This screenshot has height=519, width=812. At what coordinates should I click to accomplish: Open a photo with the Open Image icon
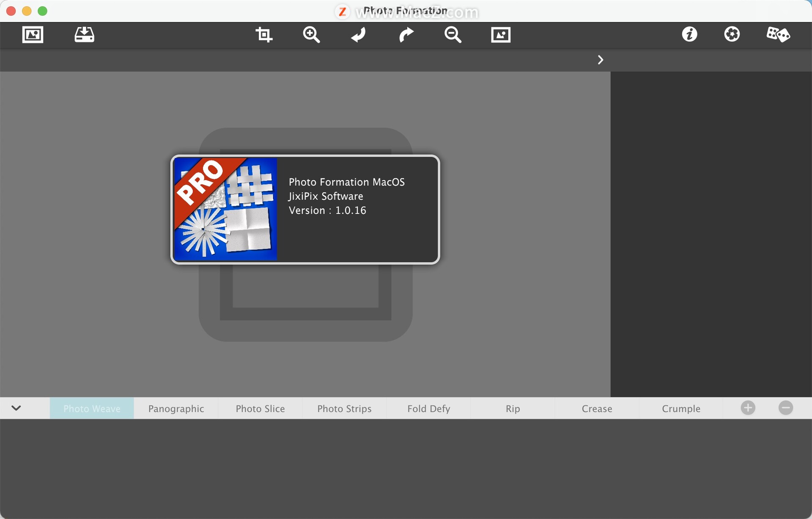33,35
